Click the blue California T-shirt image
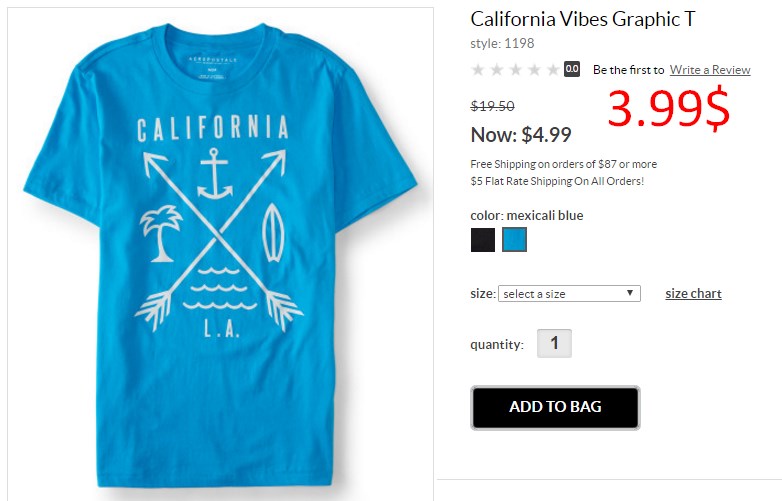The height and width of the screenshot is (501, 782). [x=220, y=254]
